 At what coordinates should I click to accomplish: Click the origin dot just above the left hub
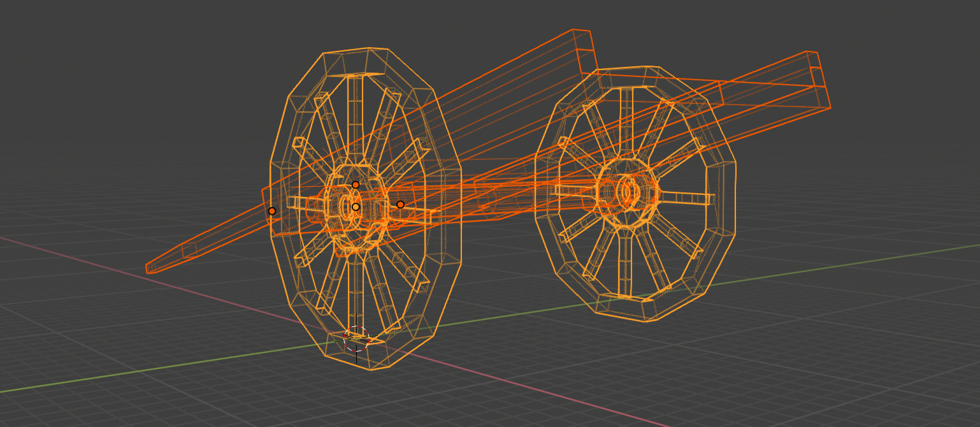coord(356,185)
